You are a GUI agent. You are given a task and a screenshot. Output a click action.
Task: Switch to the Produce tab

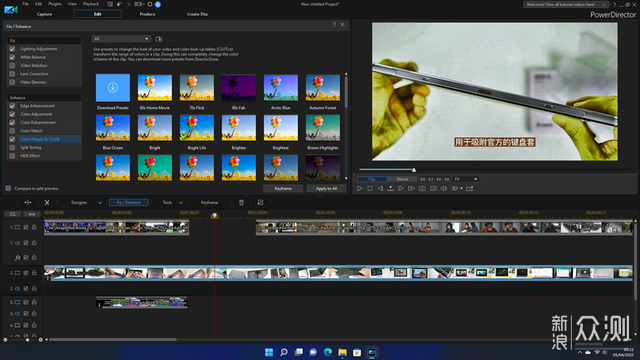147,14
